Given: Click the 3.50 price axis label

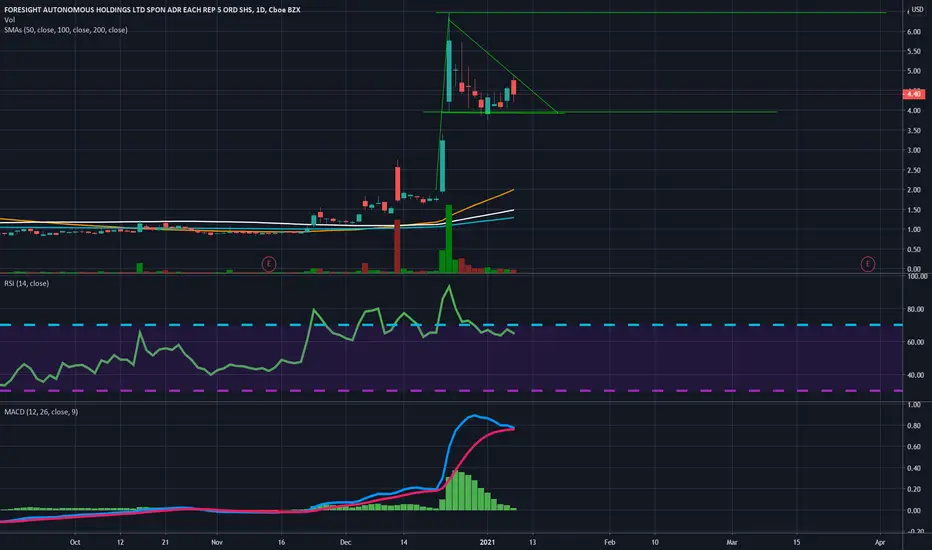Looking at the screenshot, I should click(914, 131).
